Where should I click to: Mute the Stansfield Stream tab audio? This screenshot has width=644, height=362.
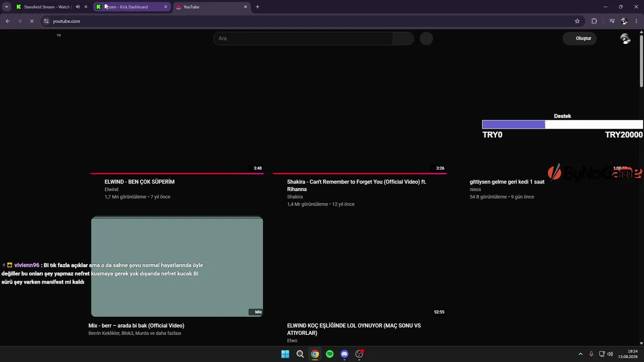click(x=77, y=7)
